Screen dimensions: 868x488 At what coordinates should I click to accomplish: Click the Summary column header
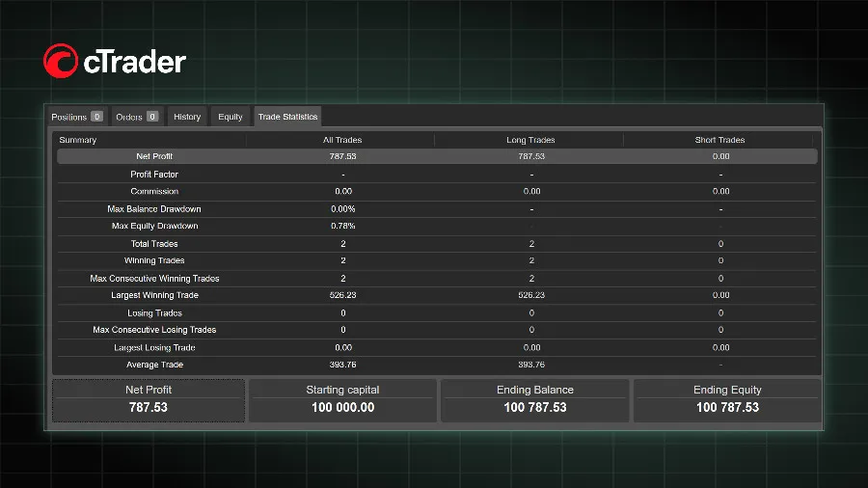coord(78,140)
